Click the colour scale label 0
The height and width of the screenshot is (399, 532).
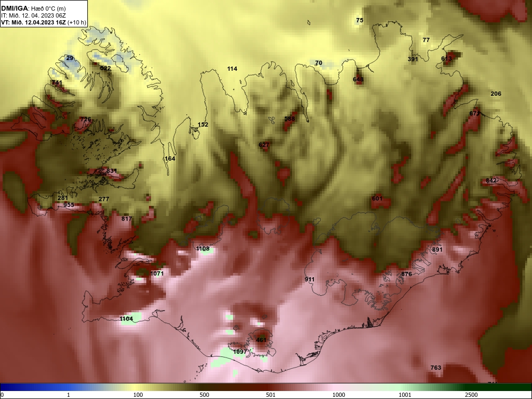tap(2, 395)
